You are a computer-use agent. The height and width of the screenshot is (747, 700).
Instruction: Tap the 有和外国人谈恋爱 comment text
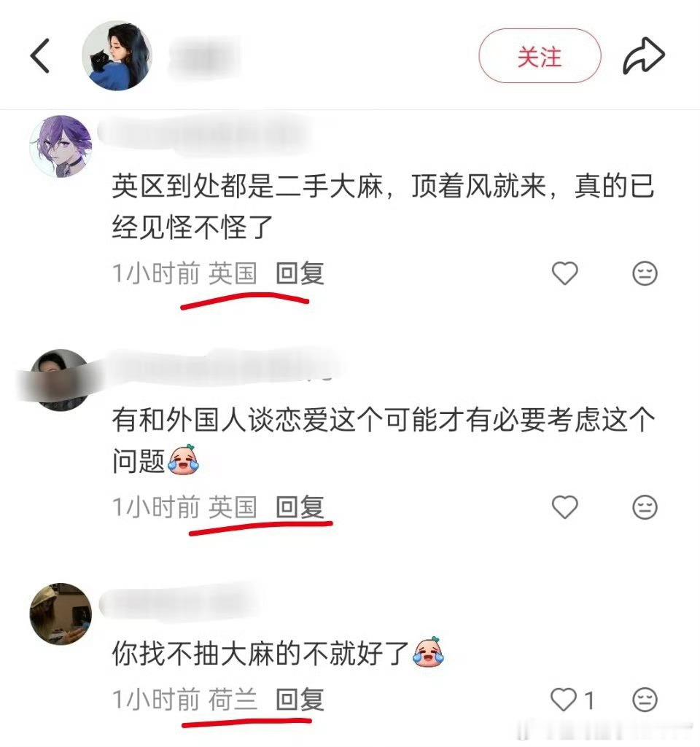point(384,440)
